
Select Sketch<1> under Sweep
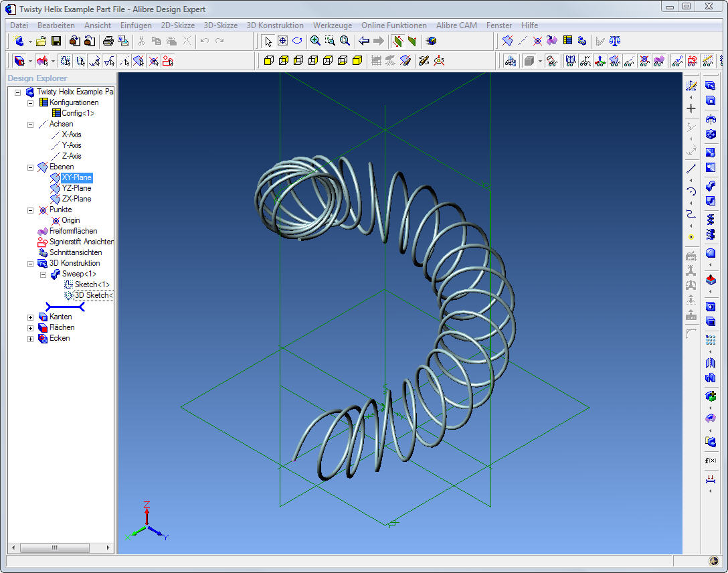(x=92, y=284)
